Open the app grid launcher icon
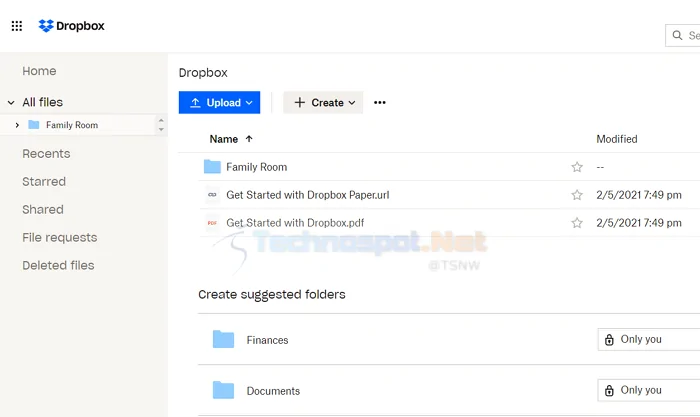The height and width of the screenshot is (417, 700). coord(17,26)
